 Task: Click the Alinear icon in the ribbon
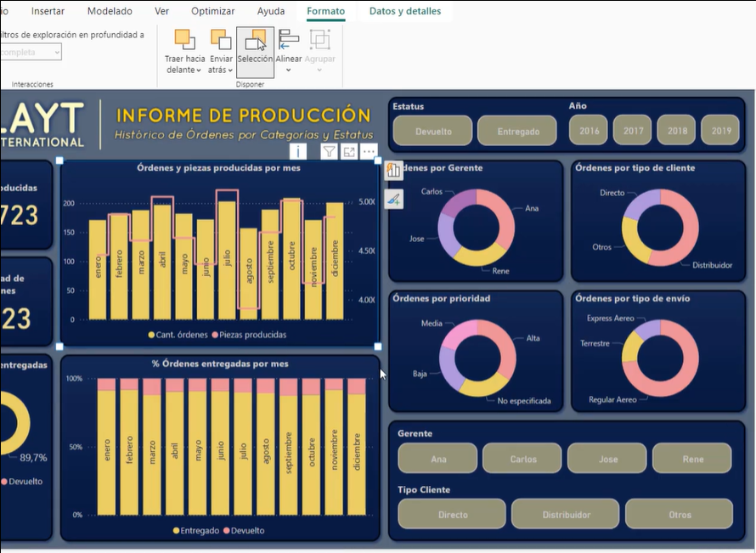289,49
